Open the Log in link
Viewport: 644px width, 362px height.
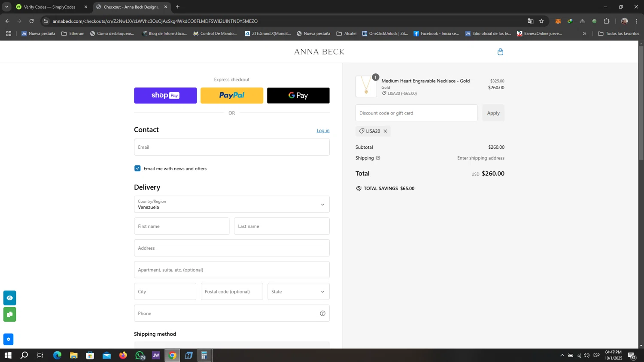tap(323, 130)
